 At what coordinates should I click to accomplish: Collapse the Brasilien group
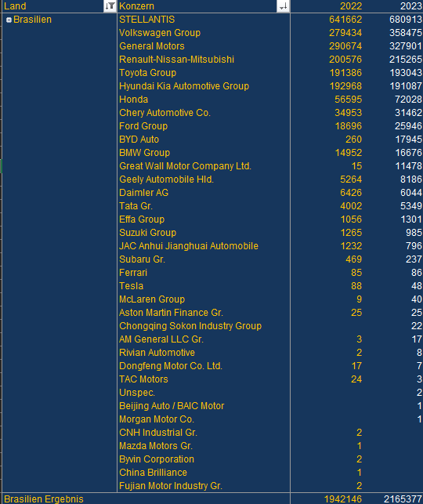tap(9, 20)
